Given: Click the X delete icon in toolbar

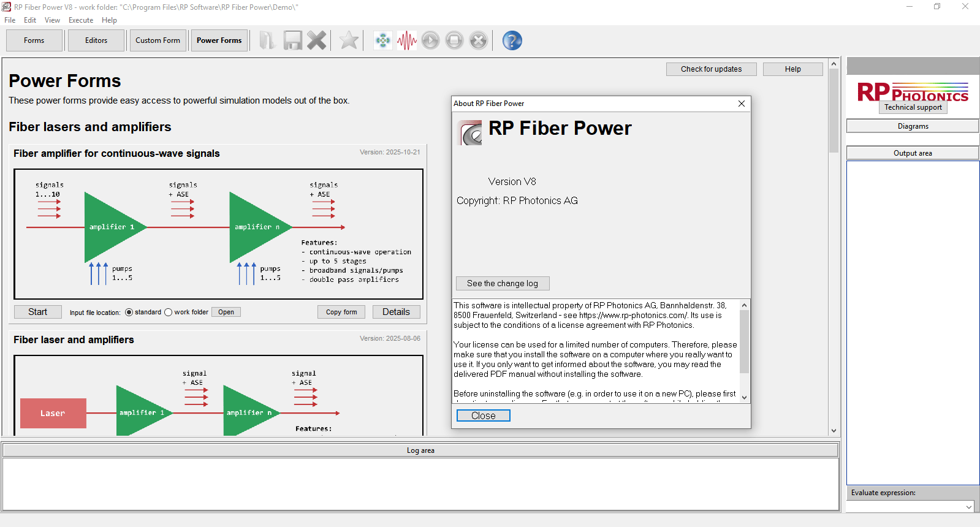Looking at the screenshot, I should [316, 40].
